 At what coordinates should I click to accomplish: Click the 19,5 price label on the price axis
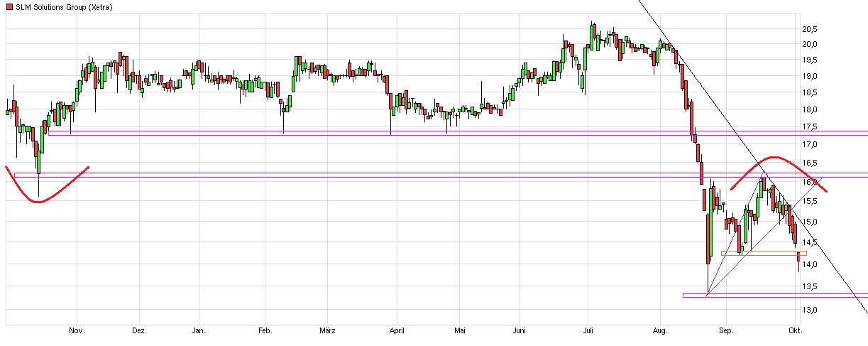pos(810,60)
